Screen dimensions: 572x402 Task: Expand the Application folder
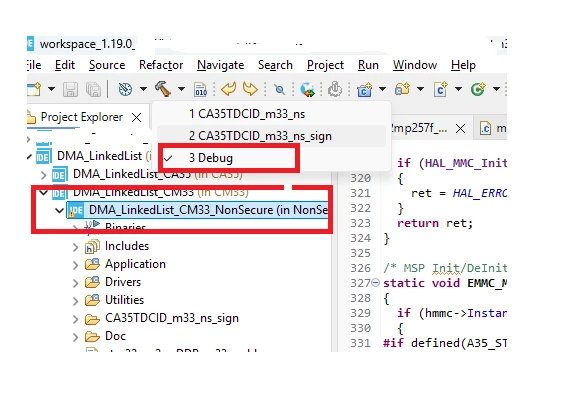(x=76, y=265)
